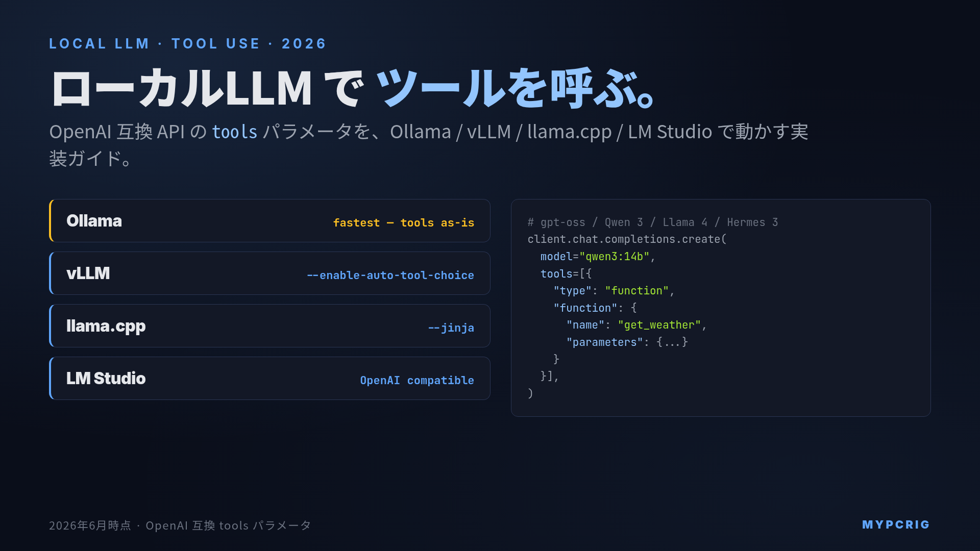Click 'fastest — tools as-is' label
The image size is (980, 551).
click(x=404, y=223)
